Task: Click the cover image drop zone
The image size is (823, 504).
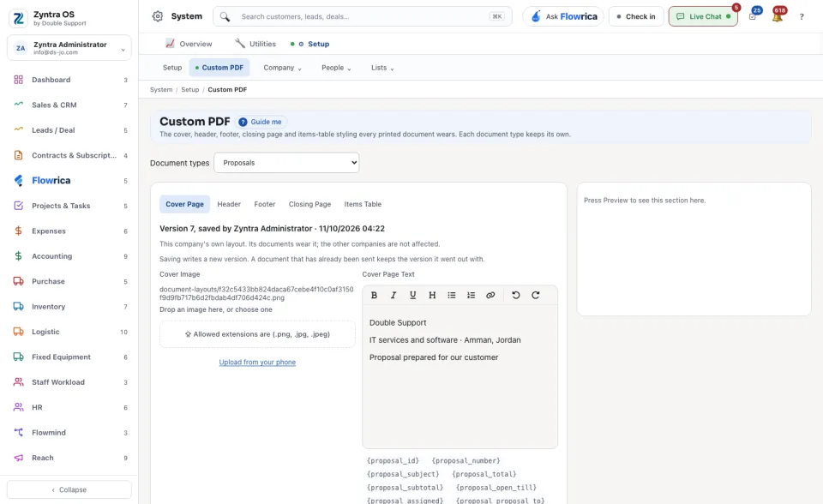Action: [257, 334]
